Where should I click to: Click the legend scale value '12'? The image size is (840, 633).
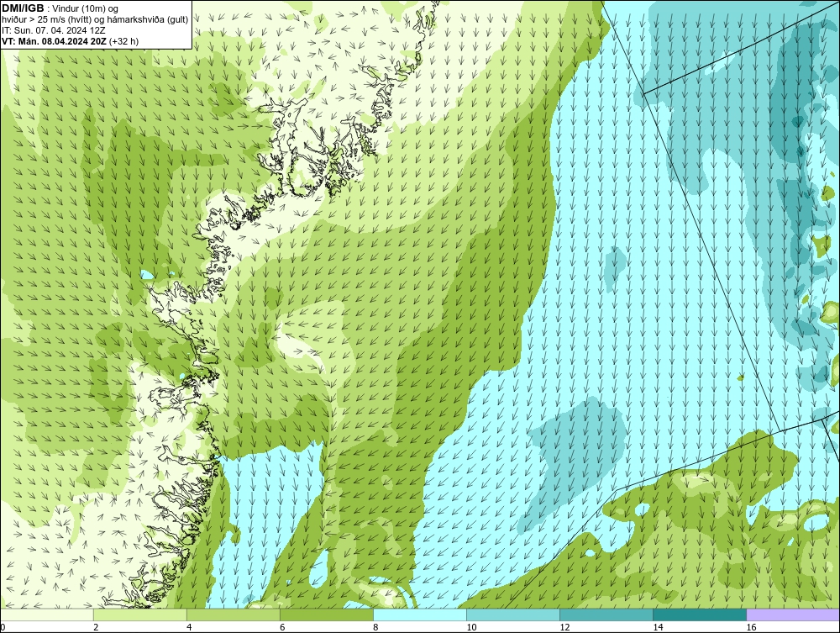pos(564,627)
